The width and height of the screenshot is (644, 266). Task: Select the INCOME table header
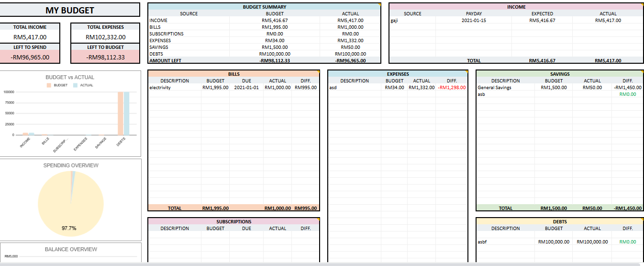point(516,7)
